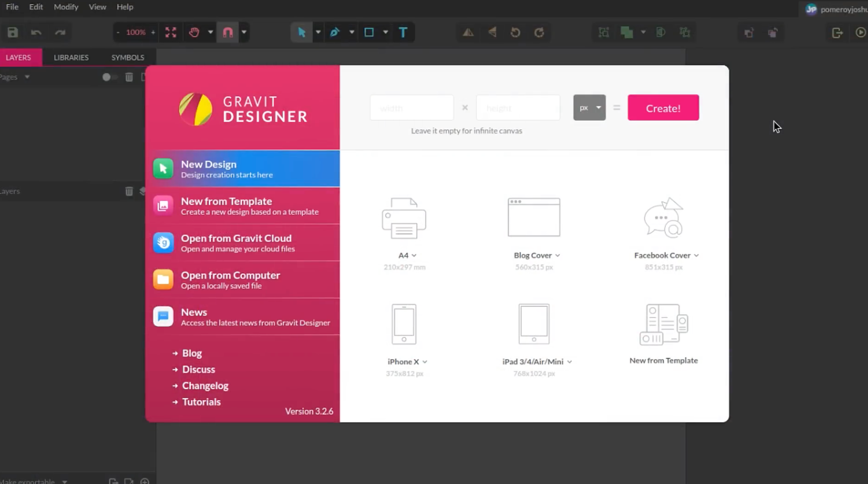Viewport: 868px width, 484px height.
Task: Click the Tutorials link
Action: [202, 401]
